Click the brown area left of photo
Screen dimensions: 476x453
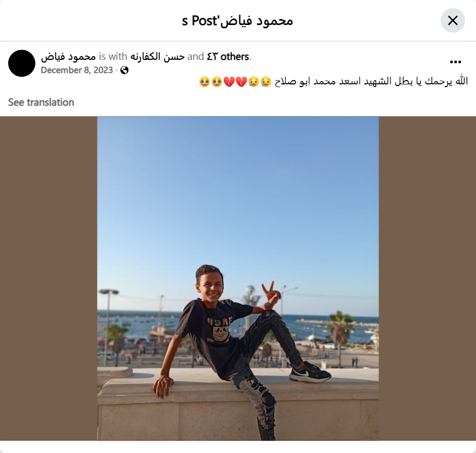[x=48, y=279]
